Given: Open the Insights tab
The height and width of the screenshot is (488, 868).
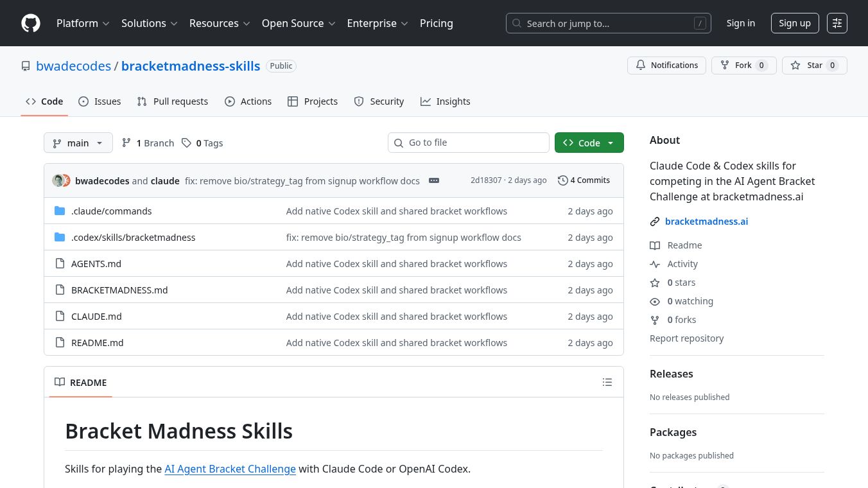Looking at the screenshot, I should coord(446,101).
